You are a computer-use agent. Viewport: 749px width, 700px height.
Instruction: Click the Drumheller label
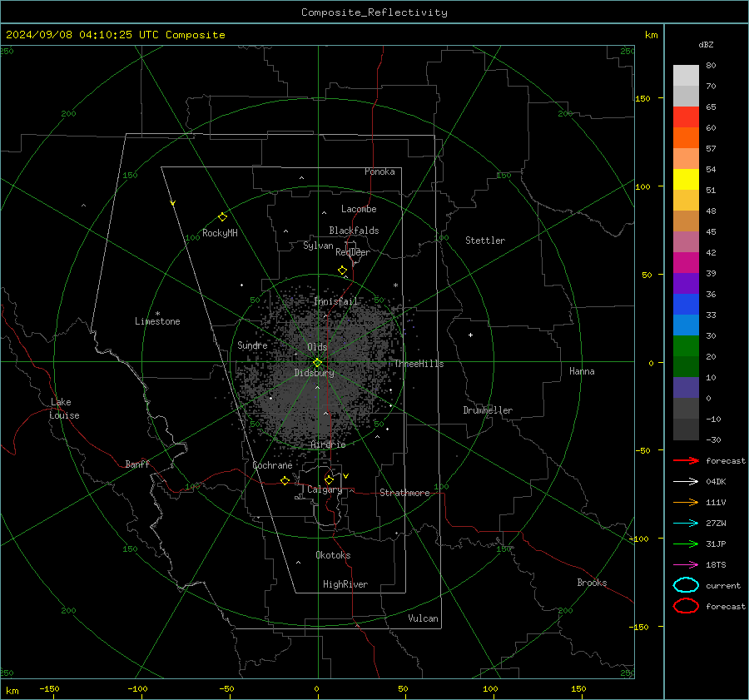click(x=488, y=410)
